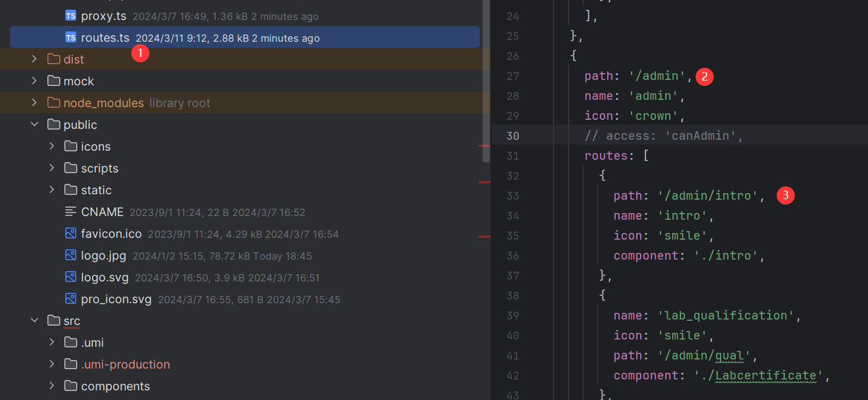Click the './intro' component path string
Image resolution: width=868 pixels, height=400 pixels.
[726, 255]
